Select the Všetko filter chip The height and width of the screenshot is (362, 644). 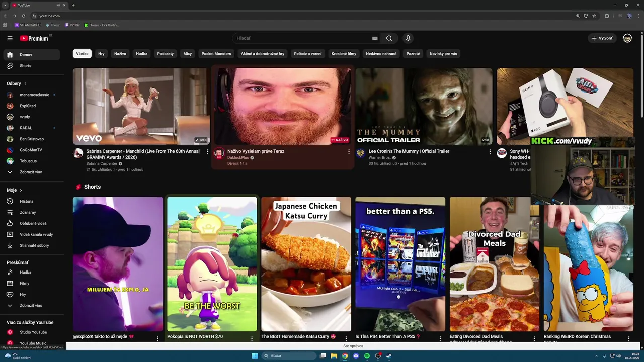(x=82, y=54)
